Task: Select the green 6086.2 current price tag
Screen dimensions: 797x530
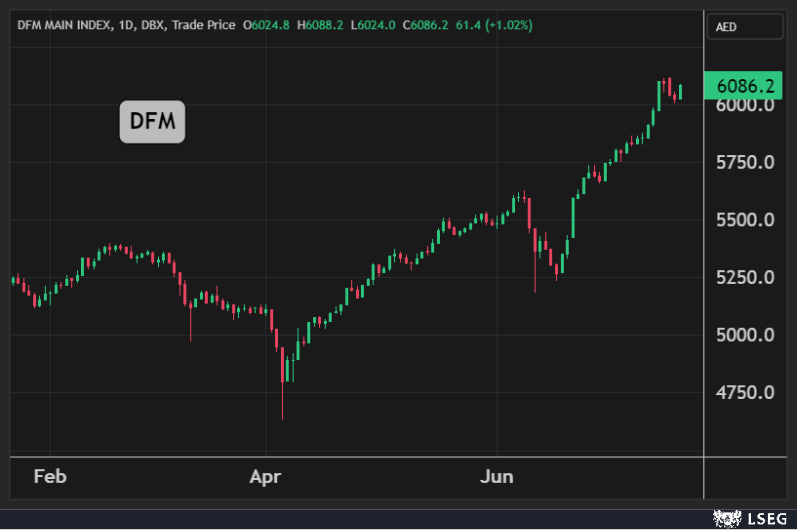Action: pyautogui.click(x=745, y=86)
